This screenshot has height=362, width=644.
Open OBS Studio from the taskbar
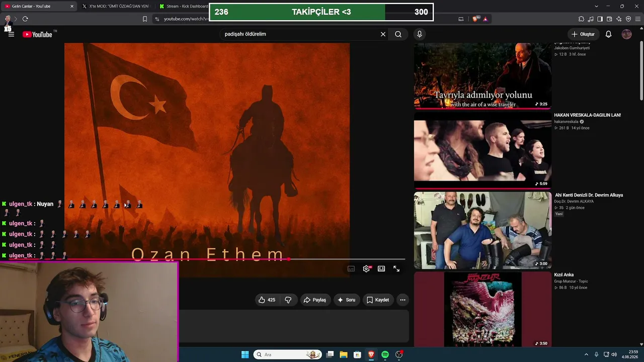pyautogui.click(x=399, y=354)
